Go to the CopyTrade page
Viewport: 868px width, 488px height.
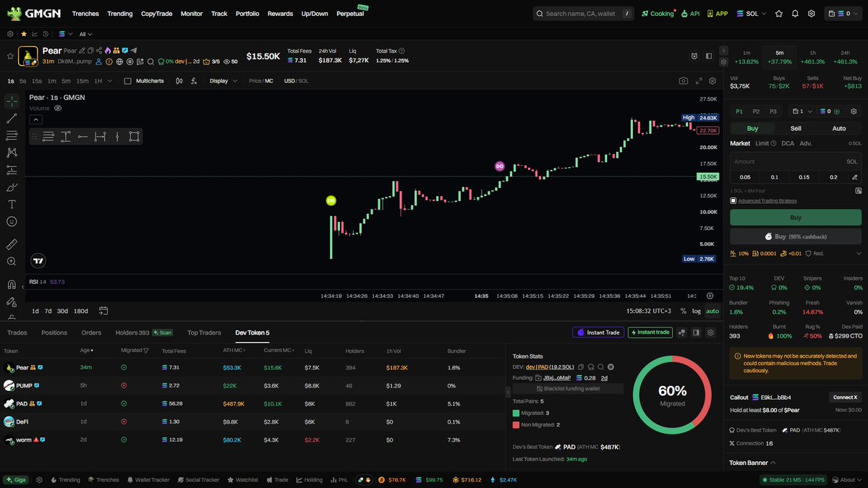(x=157, y=14)
